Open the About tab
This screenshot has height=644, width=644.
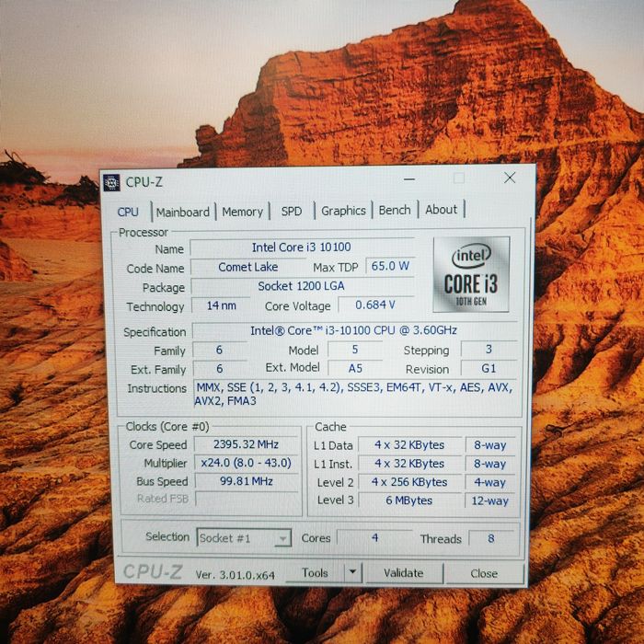click(441, 210)
